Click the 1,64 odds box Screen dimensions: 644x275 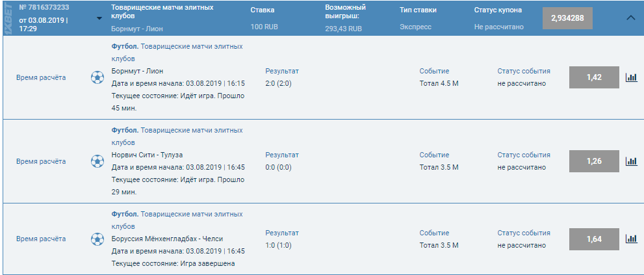tap(594, 239)
